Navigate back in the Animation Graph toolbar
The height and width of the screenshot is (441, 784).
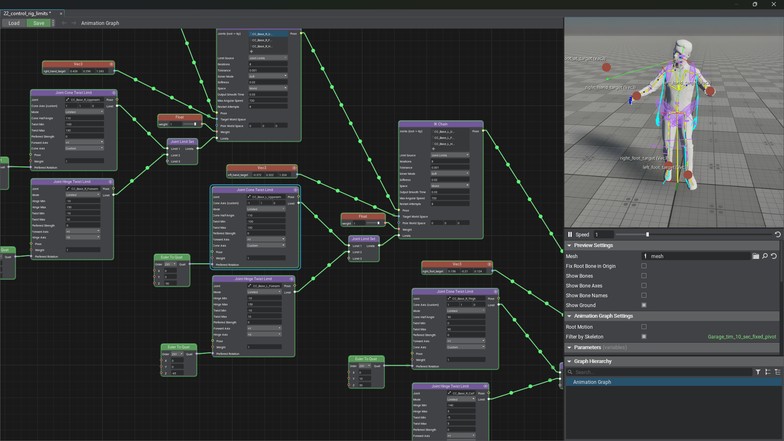click(64, 23)
